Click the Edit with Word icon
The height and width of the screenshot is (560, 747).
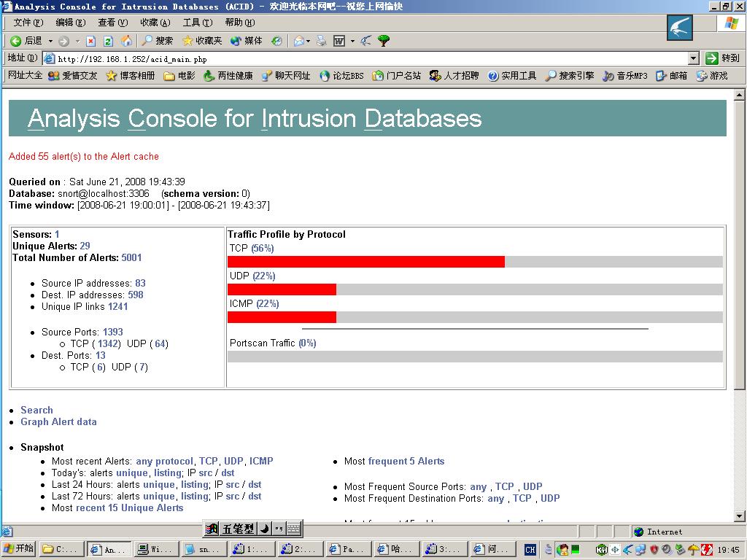pyautogui.click(x=339, y=41)
